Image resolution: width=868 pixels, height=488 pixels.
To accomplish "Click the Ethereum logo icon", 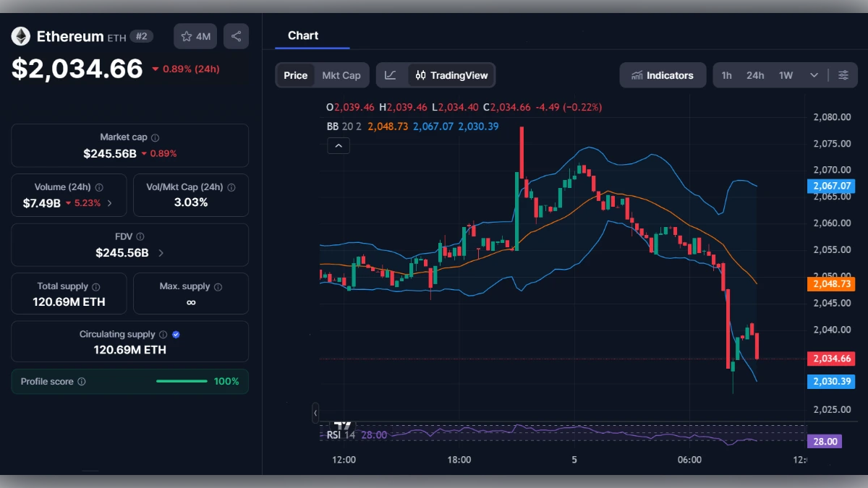I will point(20,35).
